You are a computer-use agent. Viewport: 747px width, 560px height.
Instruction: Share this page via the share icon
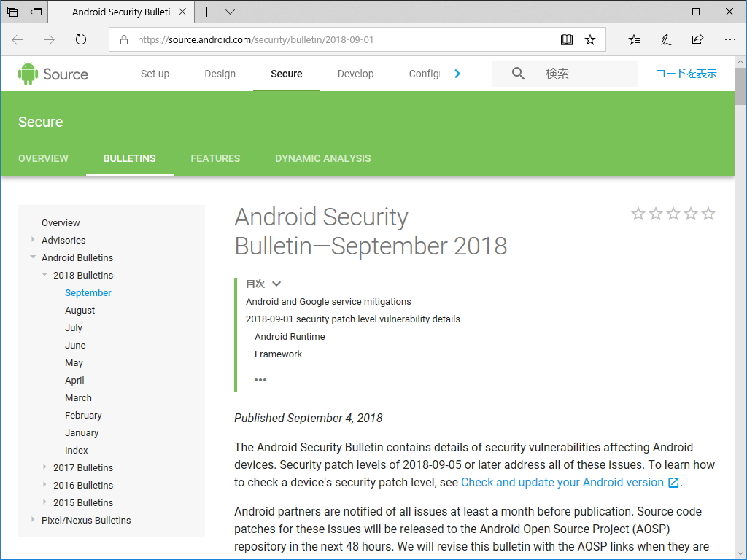coord(697,39)
